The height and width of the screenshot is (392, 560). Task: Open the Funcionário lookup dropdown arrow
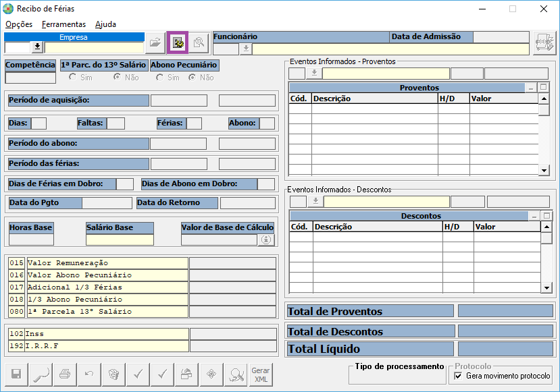tap(246, 49)
